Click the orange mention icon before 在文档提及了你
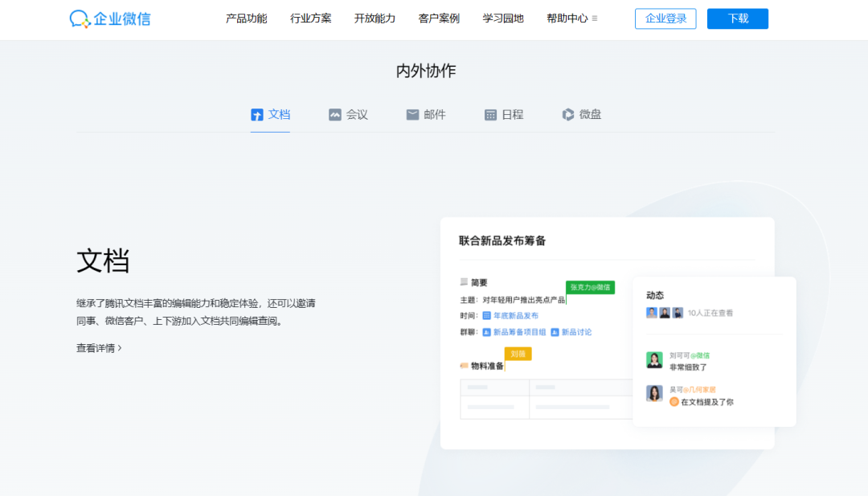 click(674, 402)
